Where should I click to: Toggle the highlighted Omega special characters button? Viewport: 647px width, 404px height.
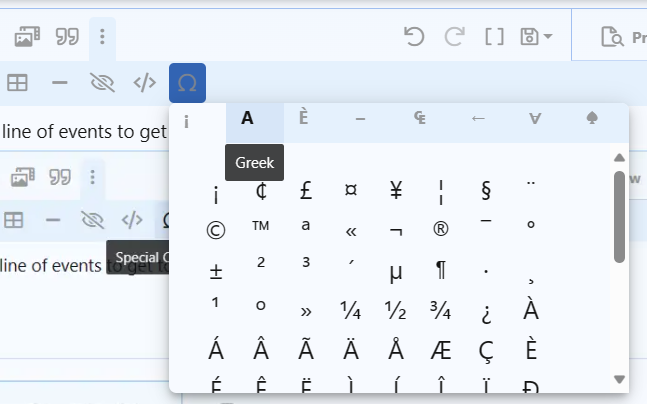187,82
